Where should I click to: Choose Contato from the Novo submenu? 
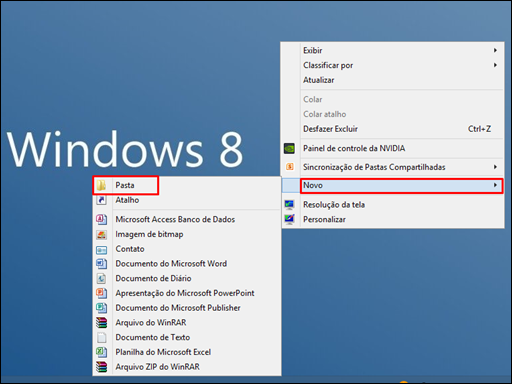[187, 249]
